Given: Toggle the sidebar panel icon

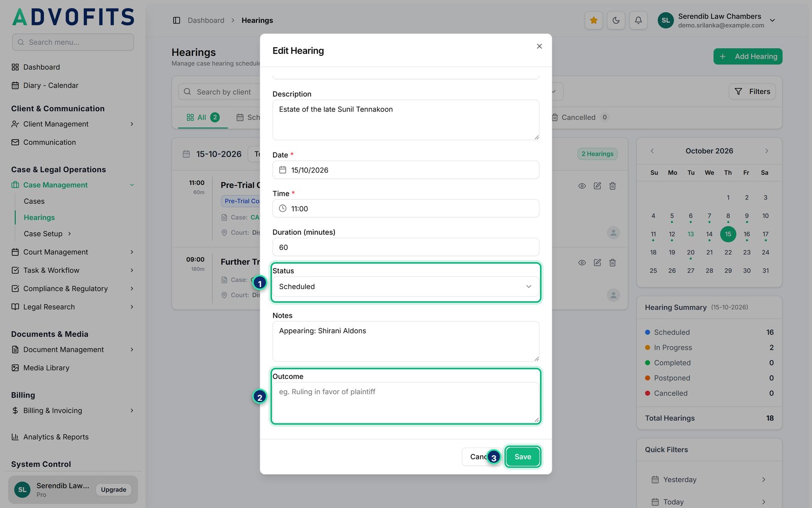Looking at the screenshot, I should (x=177, y=20).
